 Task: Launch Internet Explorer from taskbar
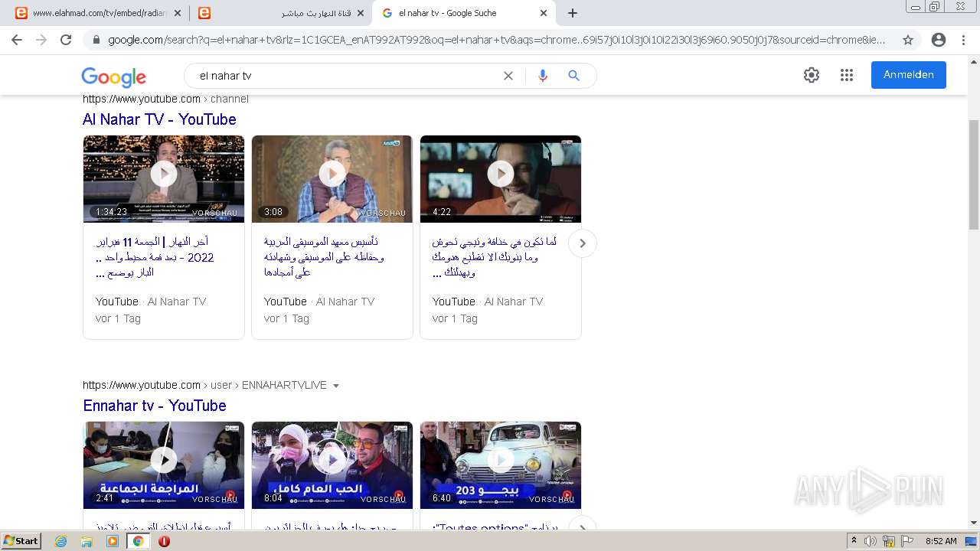(x=61, y=541)
